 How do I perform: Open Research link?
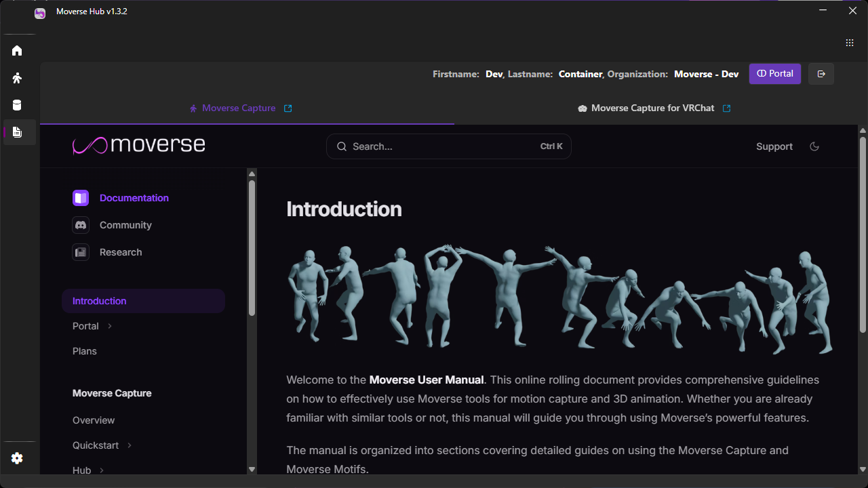tap(121, 252)
